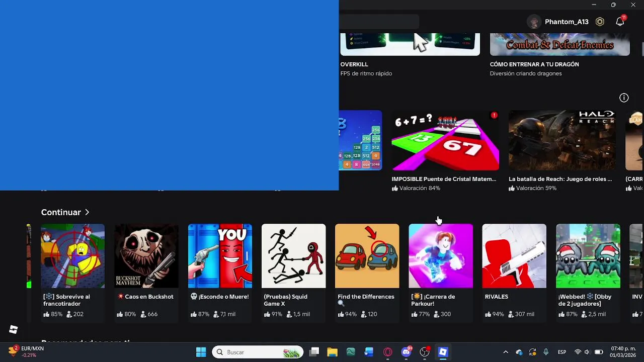644x362 pixels.
Task: Click CÓMO ENTRENAR A TU DRAGÓN title
Action: [x=534, y=64]
